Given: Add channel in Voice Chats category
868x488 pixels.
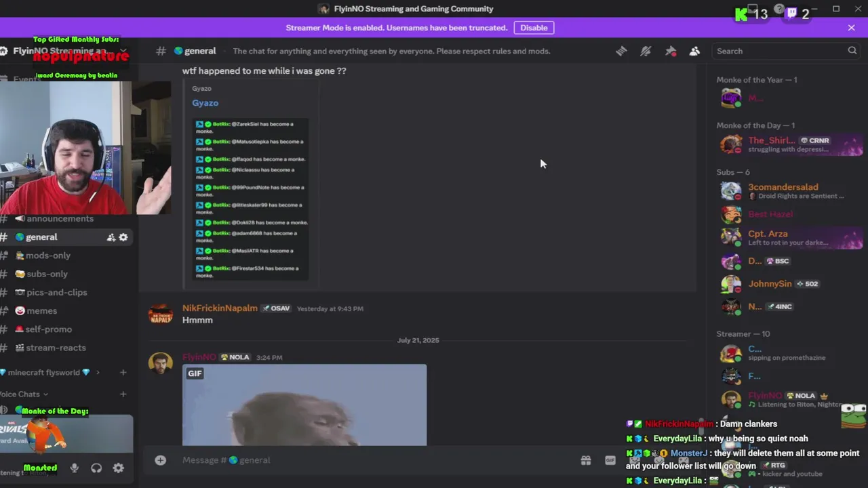Looking at the screenshot, I should coord(123,394).
